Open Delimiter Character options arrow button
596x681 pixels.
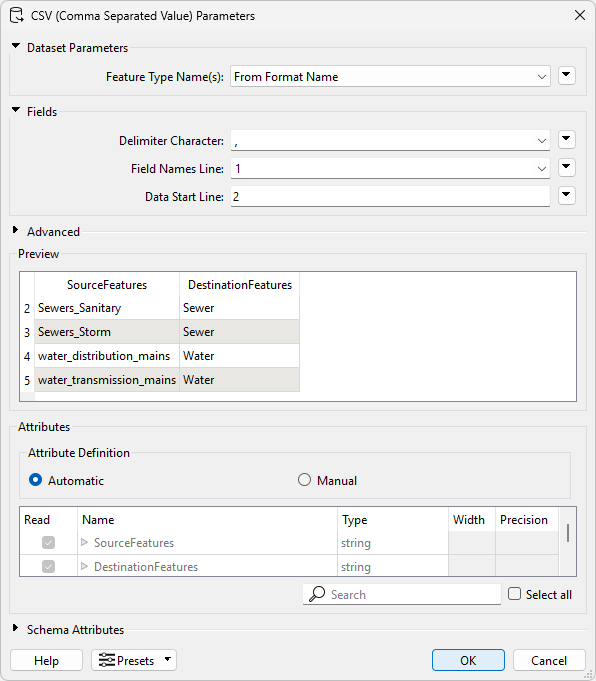tap(566, 139)
